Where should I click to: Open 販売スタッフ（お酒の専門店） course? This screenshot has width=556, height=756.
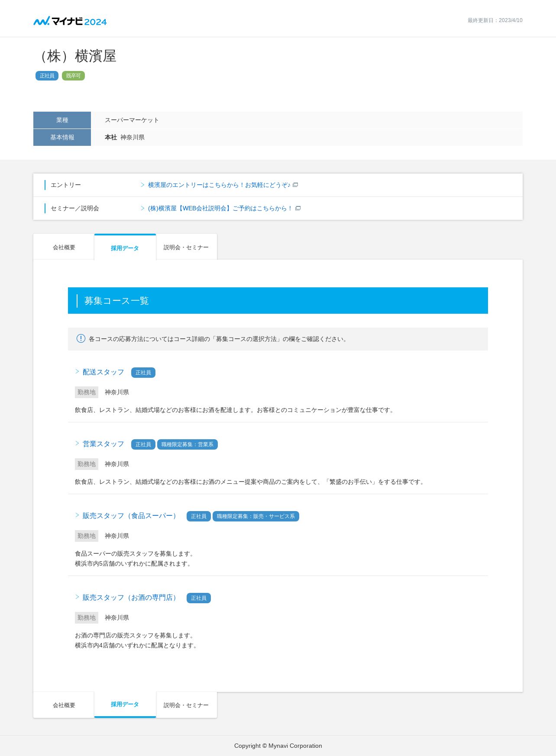(x=131, y=598)
